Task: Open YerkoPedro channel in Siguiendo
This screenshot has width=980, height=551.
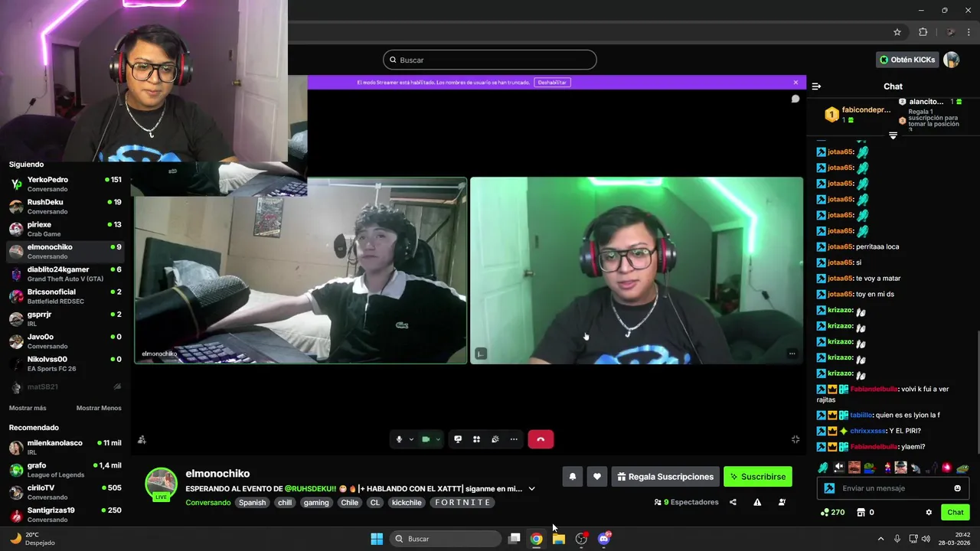Action: (65, 184)
